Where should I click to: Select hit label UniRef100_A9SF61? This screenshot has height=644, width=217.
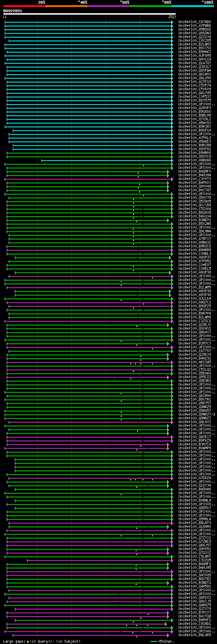pyautogui.click(x=195, y=149)
